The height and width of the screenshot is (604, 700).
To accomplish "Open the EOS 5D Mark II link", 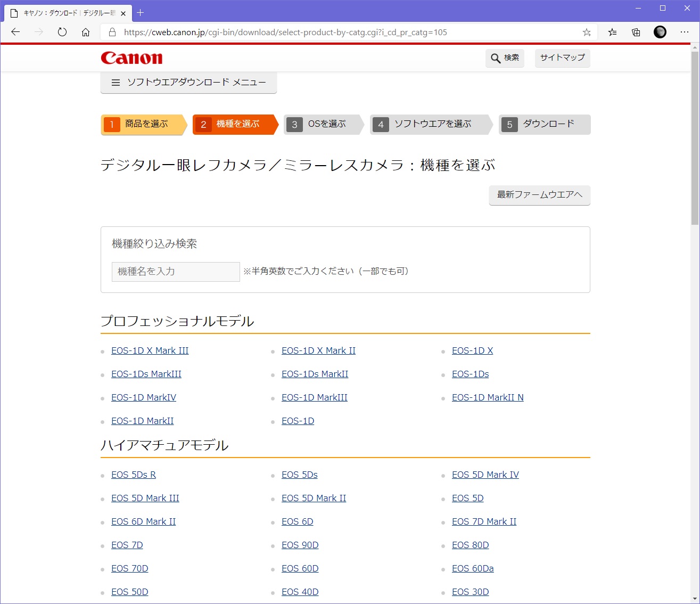I will tap(314, 498).
